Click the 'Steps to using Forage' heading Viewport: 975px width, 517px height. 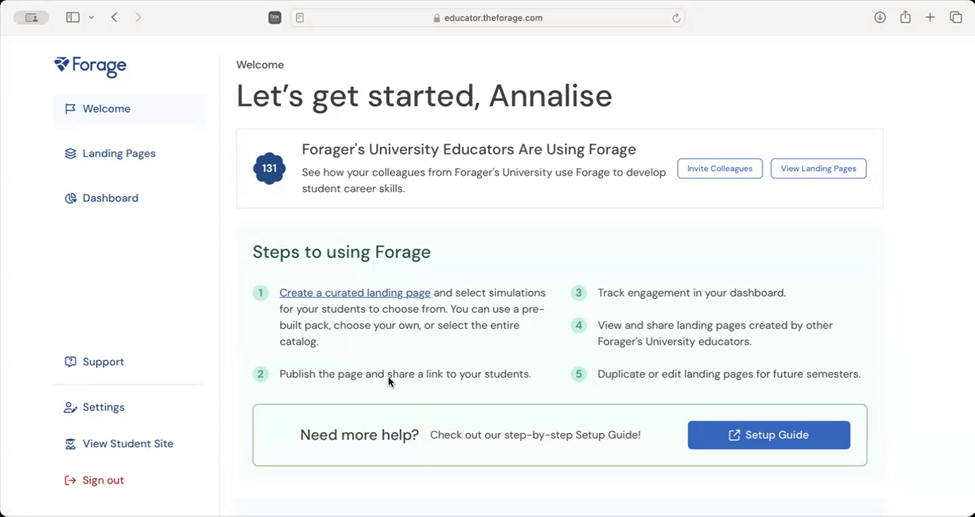pyautogui.click(x=341, y=252)
